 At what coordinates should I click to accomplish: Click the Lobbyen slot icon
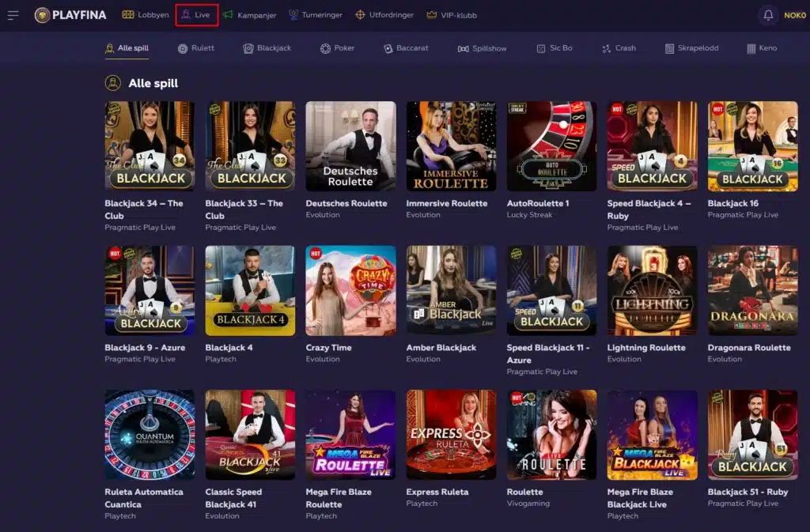click(127, 14)
